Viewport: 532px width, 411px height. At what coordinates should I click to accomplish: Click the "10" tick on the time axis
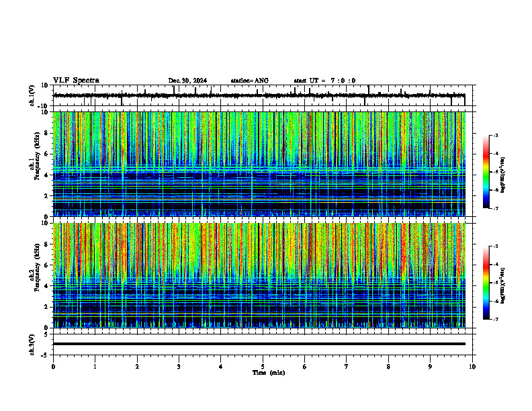472,367
